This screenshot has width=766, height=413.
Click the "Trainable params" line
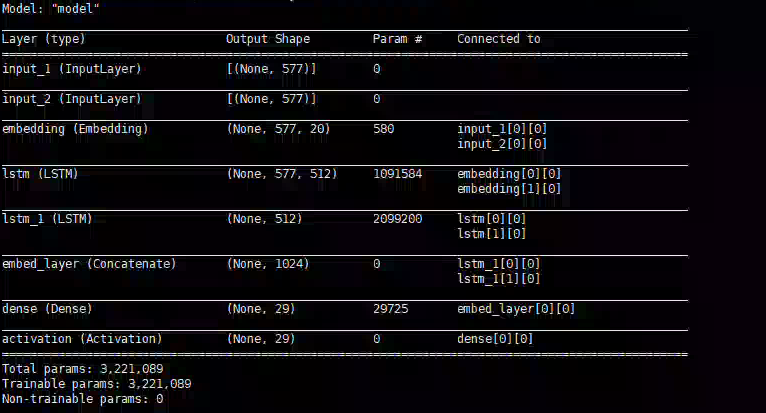[96, 384]
